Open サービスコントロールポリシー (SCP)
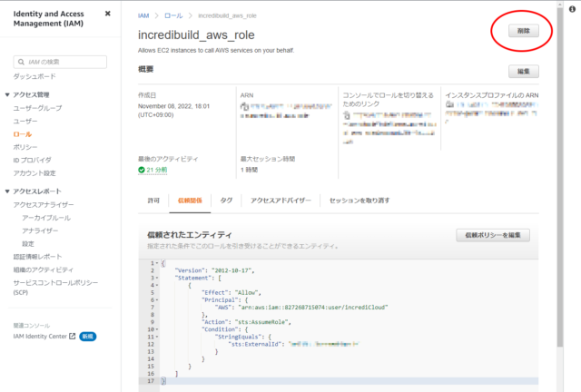581x392 pixels. tap(55, 288)
